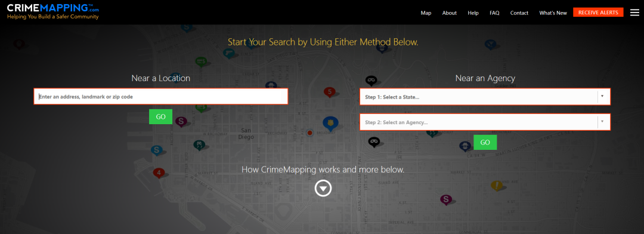644x234 pixels.
Task: Click GO under Near a Location
Action: point(160,117)
